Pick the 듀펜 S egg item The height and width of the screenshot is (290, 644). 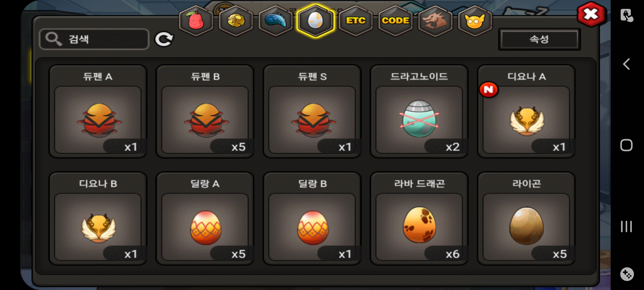pos(312,111)
